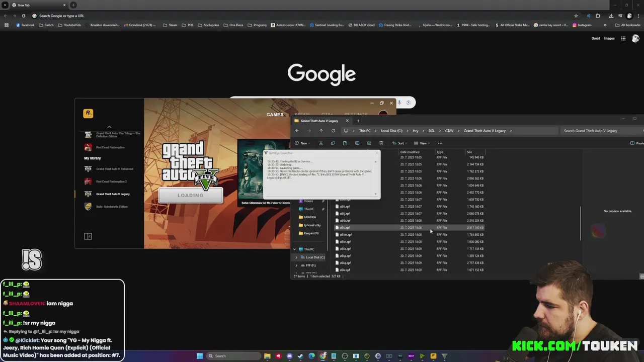
Task: Click the Windows taskbar Search box
Action: tap(234, 356)
